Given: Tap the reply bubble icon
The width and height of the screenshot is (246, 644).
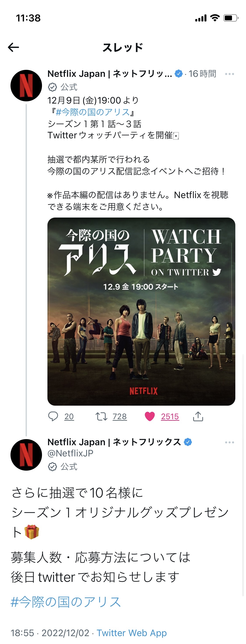Looking at the screenshot, I should coord(53,417).
